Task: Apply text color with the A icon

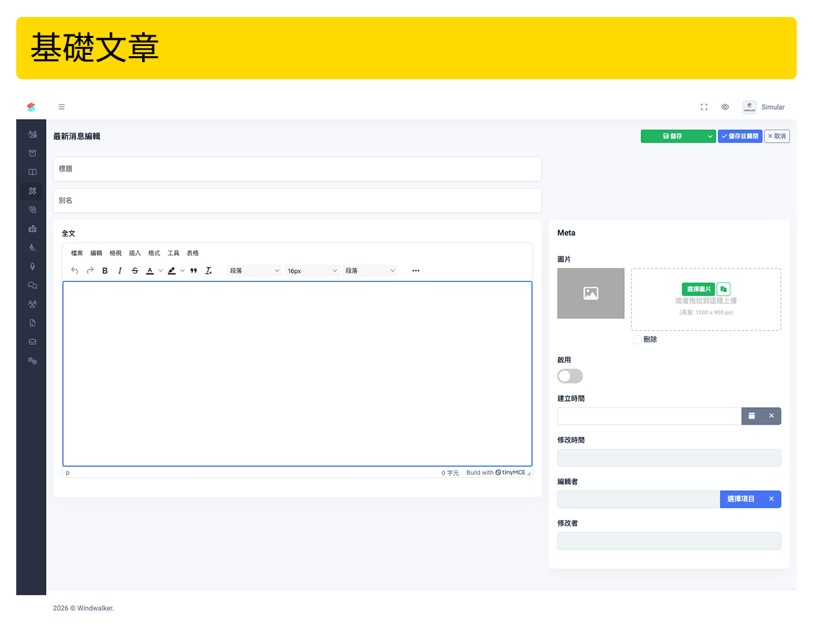Action: coord(150,271)
